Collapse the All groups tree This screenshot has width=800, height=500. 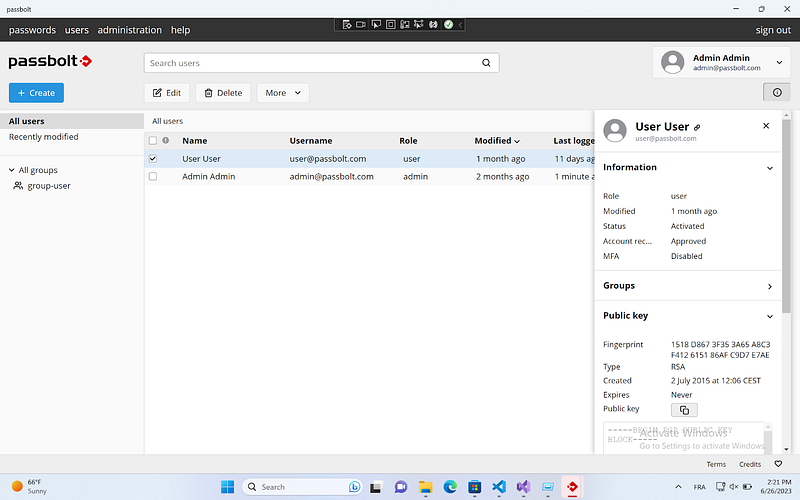click(x=12, y=170)
